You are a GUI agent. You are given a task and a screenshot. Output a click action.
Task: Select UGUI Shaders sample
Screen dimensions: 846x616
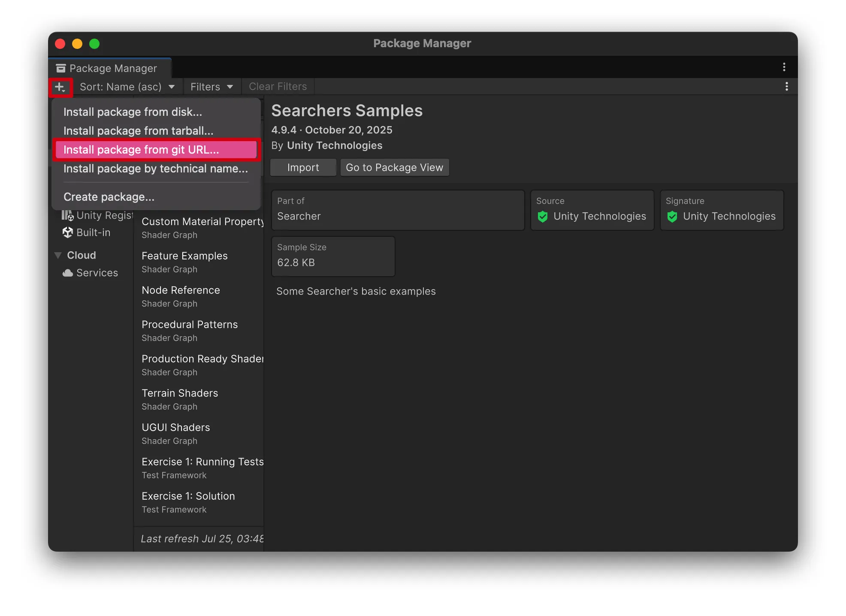199,434
